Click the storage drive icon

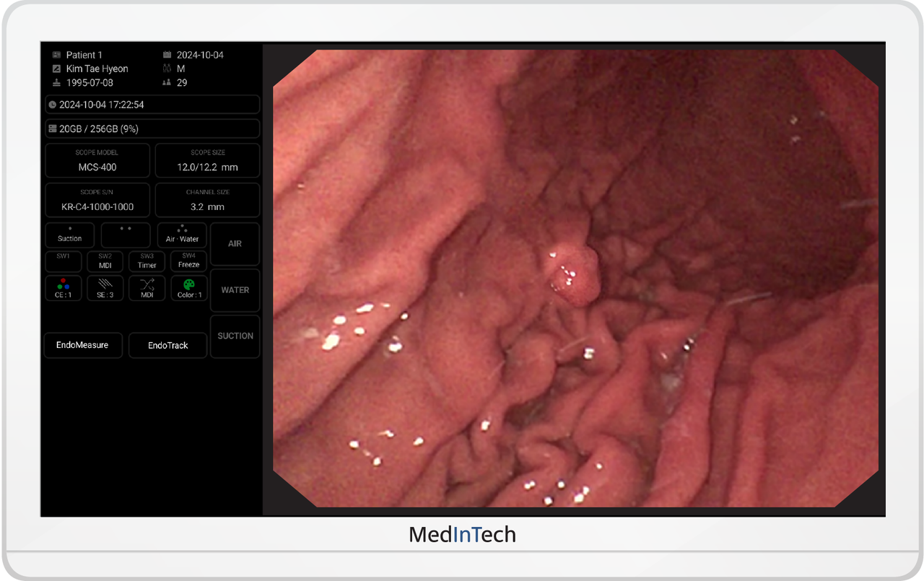(x=52, y=128)
